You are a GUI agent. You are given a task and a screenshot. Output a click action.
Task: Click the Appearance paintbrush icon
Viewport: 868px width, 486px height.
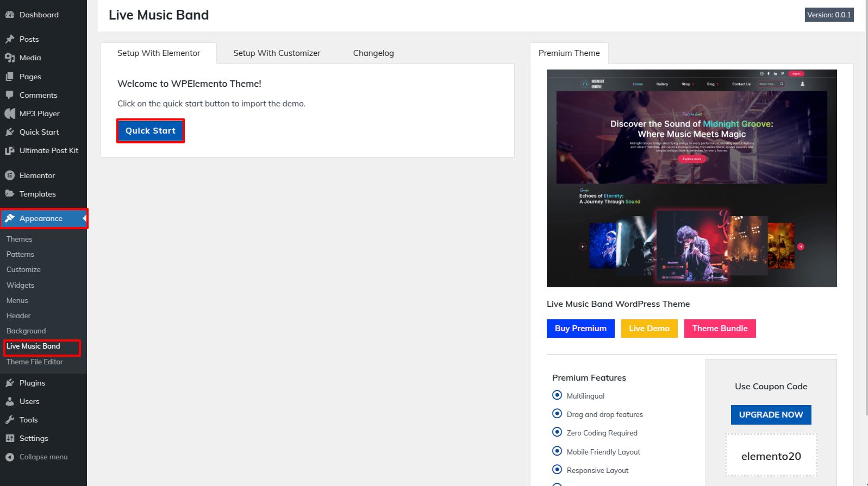point(10,218)
